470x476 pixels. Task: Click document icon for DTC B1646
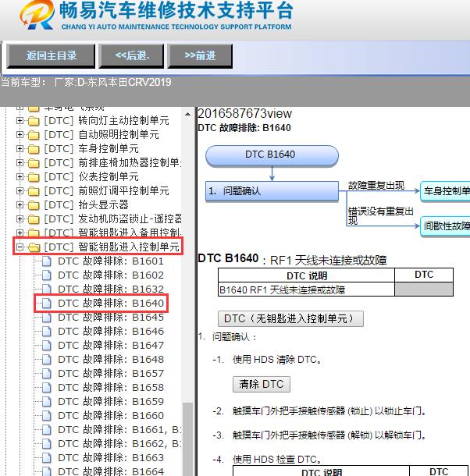[47, 331]
